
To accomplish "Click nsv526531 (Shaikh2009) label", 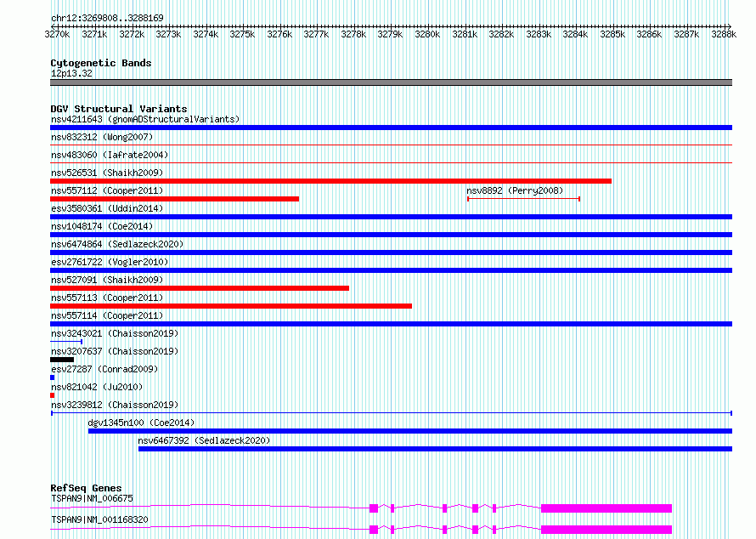I will click(107, 173).
